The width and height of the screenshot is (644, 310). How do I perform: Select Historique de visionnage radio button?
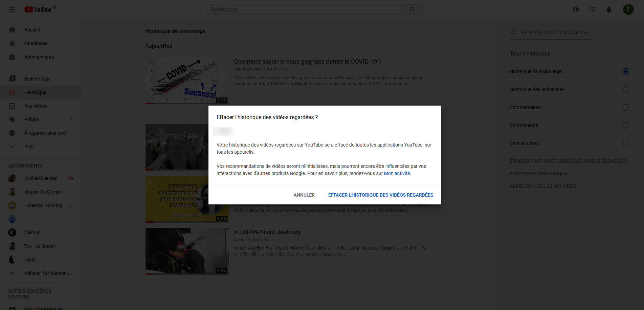626,71
